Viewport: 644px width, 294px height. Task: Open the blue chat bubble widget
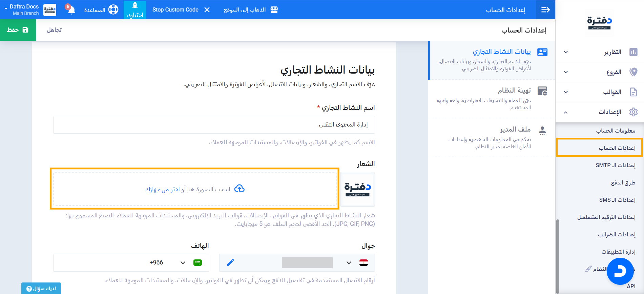[x=620, y=271]
